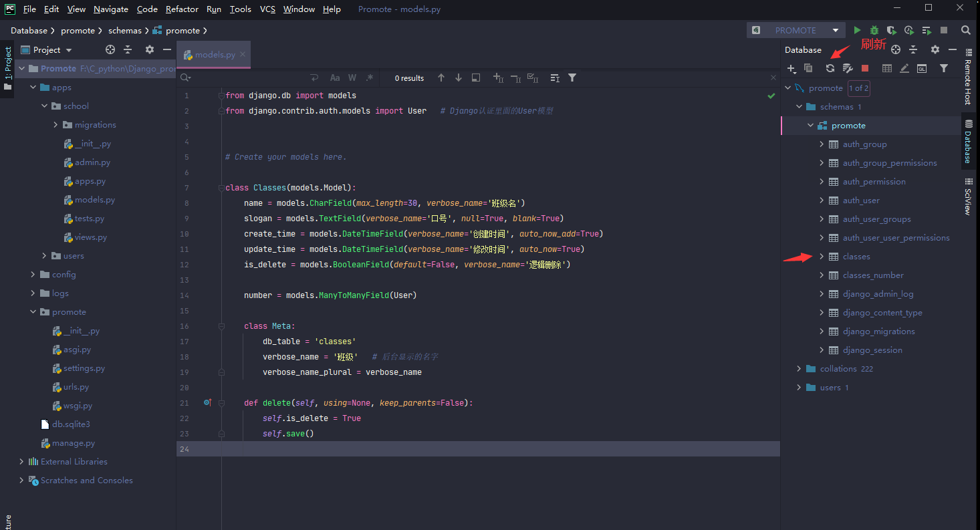Click locate icon in Database panel header

click(896, 49)
